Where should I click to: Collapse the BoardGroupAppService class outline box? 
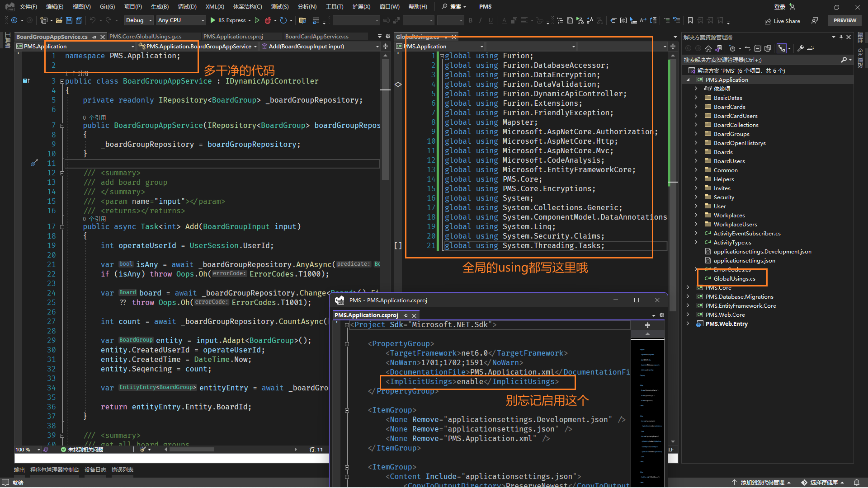[62, 81]
